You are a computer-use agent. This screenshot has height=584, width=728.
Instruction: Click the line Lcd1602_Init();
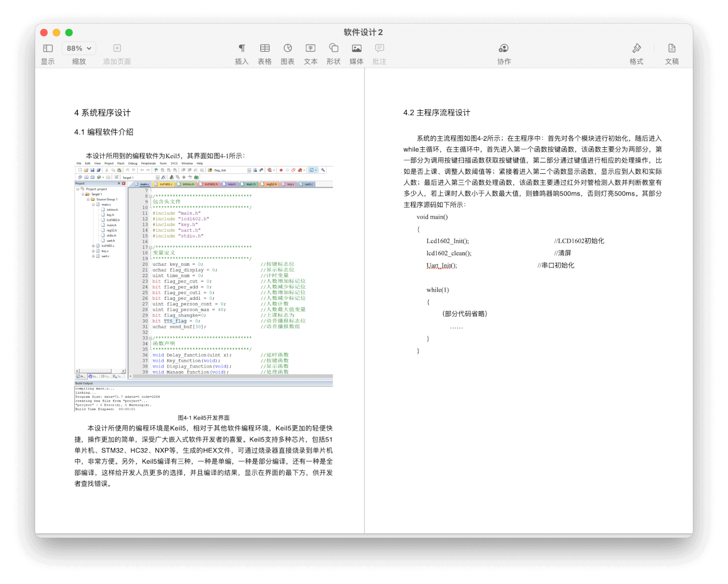[x=447, y=241]
